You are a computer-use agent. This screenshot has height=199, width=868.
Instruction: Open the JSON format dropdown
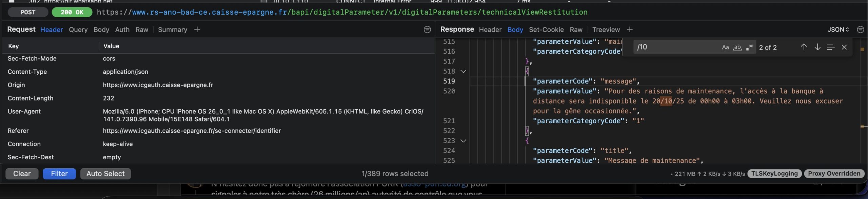pos(838,30)
